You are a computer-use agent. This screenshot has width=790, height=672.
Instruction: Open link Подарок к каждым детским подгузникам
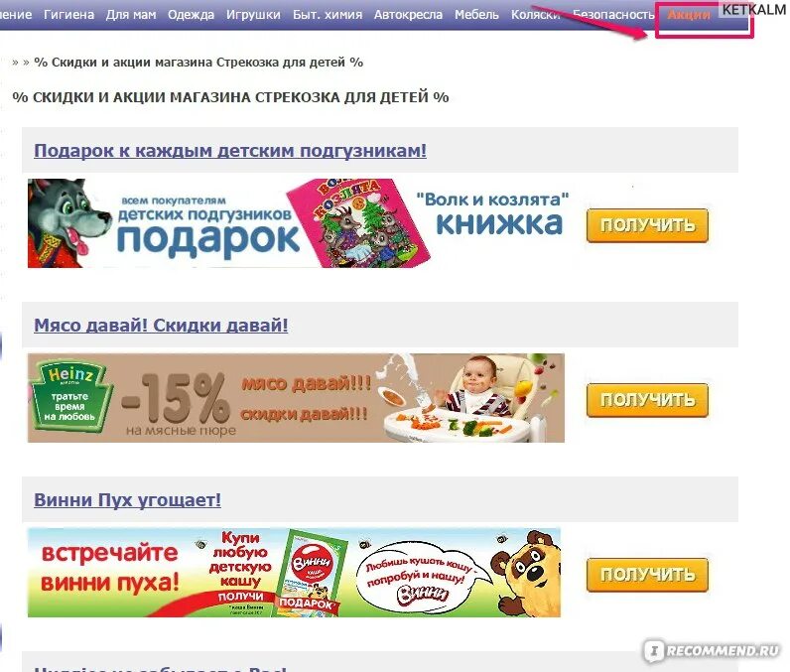(230, 151)
